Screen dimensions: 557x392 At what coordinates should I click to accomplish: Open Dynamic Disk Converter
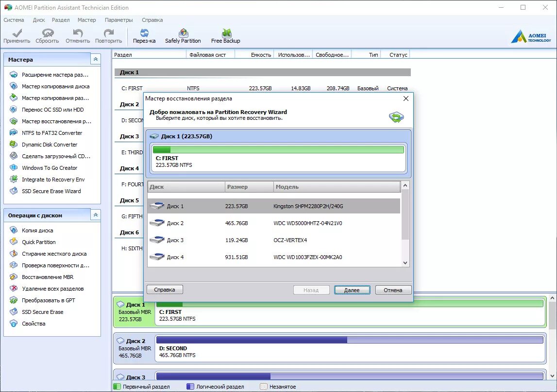(44, 145)
